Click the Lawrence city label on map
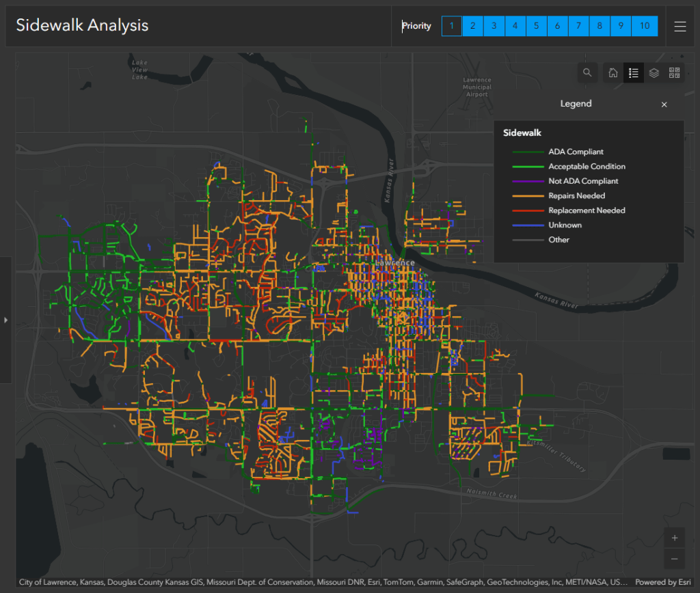 pyautogui.click(x=394, y=263)
